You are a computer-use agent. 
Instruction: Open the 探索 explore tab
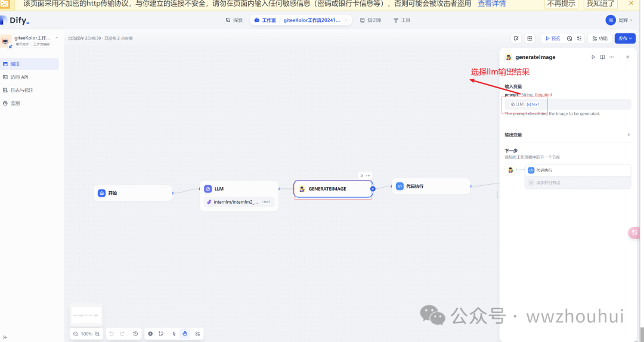click(234, 20)
